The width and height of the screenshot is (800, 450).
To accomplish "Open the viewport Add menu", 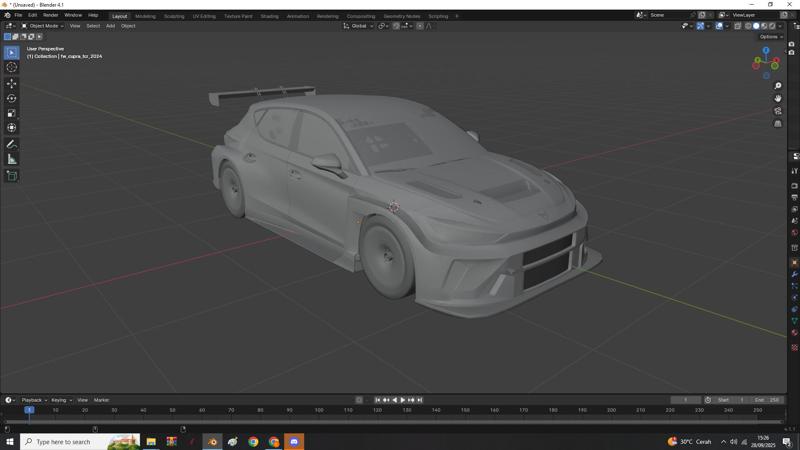I will click(110, 26).
